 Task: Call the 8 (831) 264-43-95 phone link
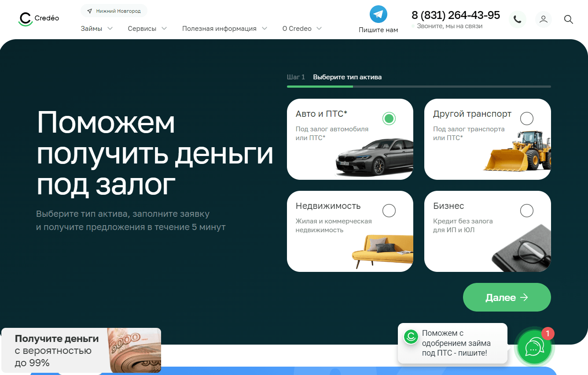pos(456,15)
